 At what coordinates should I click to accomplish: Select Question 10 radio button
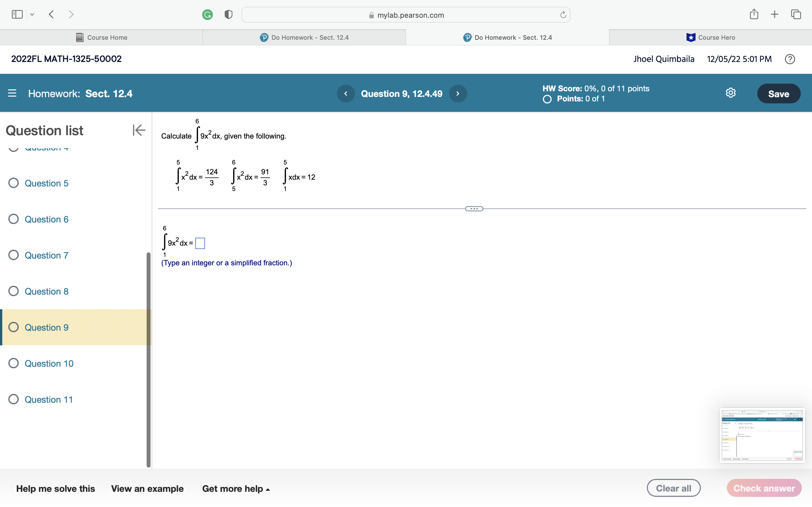click(x=14, y=363)
